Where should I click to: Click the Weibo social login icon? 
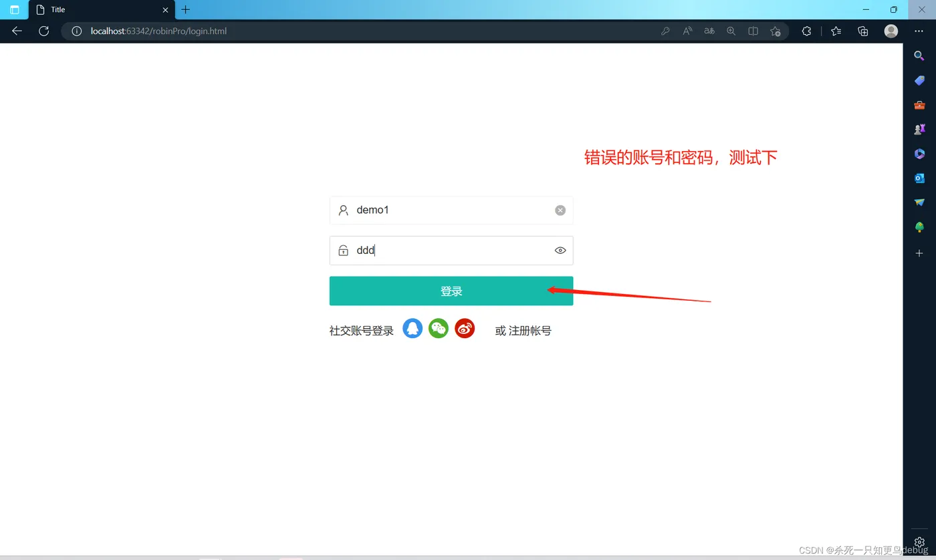[x=465, y=328]
